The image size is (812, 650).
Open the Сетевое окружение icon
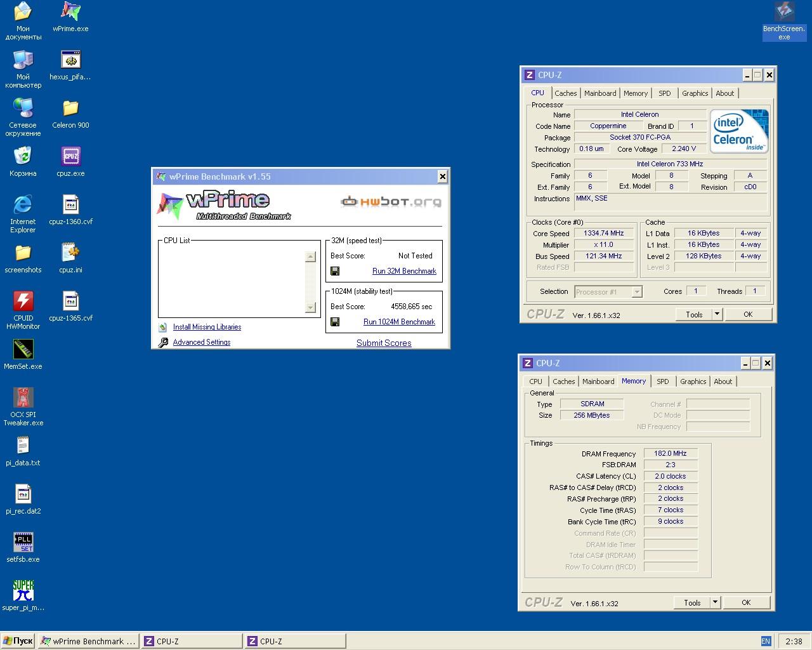click(23, 117)
